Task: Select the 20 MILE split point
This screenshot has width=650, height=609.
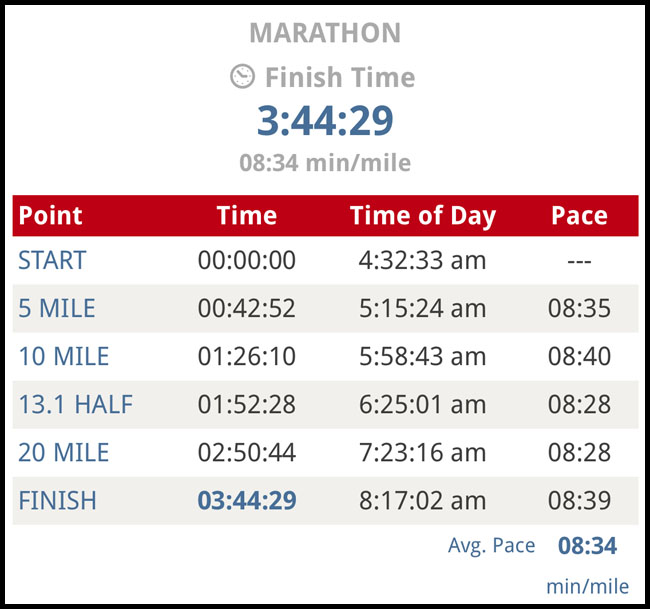Action: click(64, 453)
